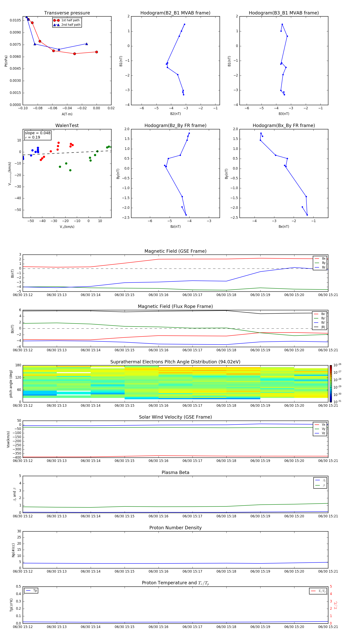Click the "2nd half path" legend entry

[67, 25]
